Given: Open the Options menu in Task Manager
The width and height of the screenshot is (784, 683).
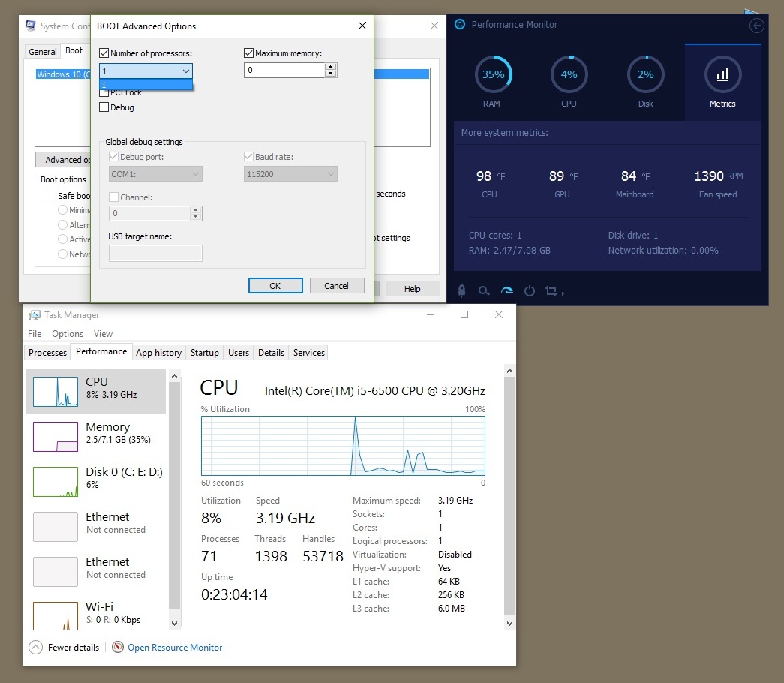Looking at the screenshot, I should coord(68,334).
